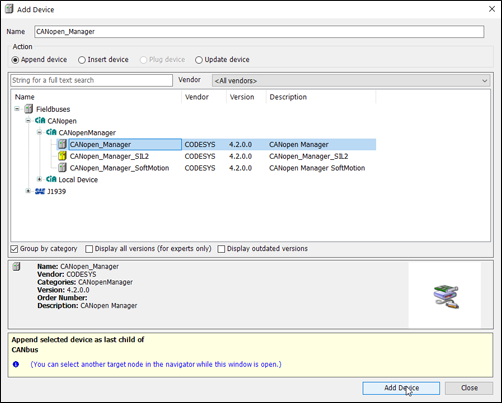Click the CiA logo beside CANopenManager
Image resolution: width=502 pixels, height=403 pixels.
(x=51, y=132)
